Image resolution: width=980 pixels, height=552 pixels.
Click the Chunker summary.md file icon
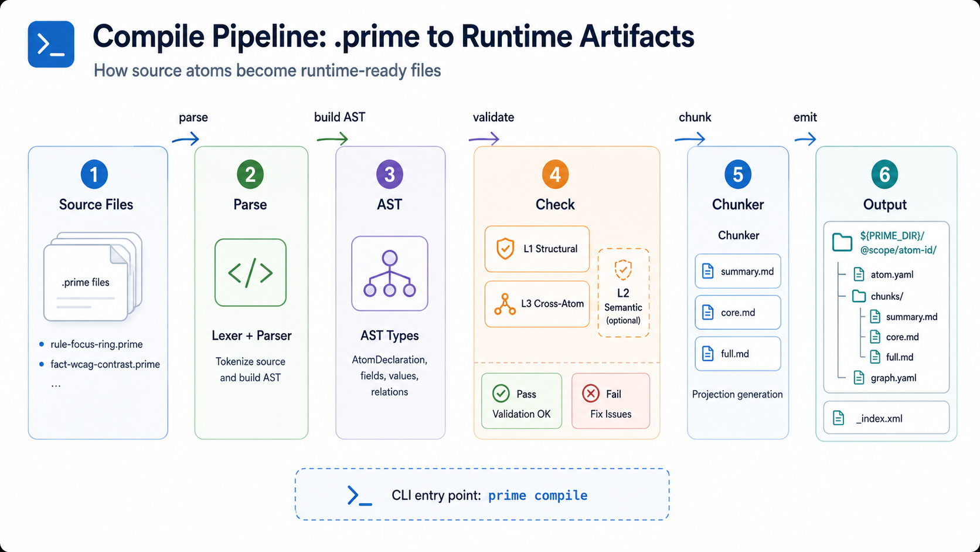(708, 272)
